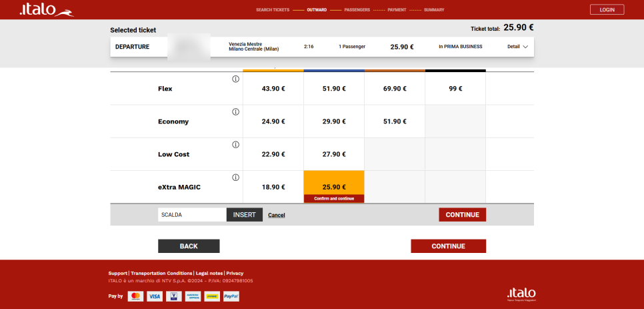Click In PRIMA BUSINESS text

461,47
